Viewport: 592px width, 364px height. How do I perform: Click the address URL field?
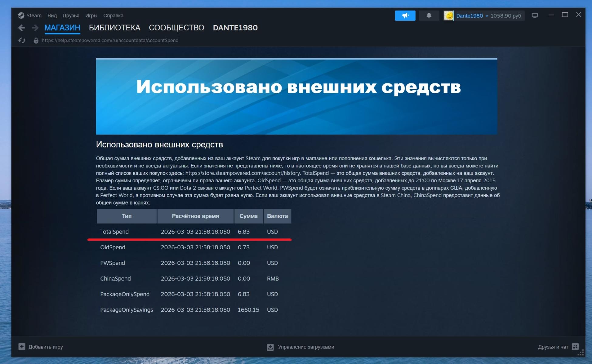(x=110, y=40)
